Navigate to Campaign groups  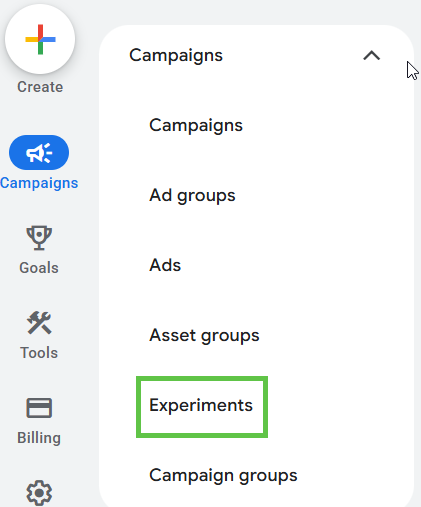point(223,475)
